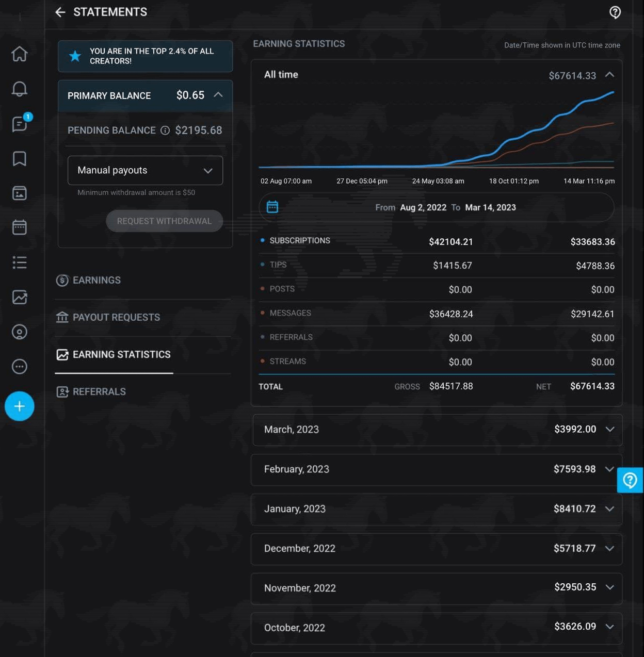
Task: Click the Request Withdrawal button
Action: 164,221
